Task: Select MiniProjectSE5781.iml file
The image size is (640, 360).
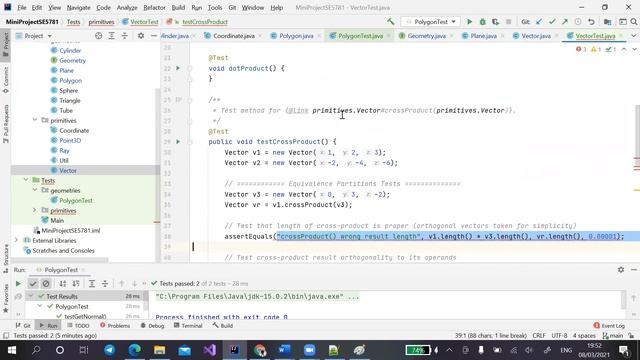Action: [x=70, y=230]
